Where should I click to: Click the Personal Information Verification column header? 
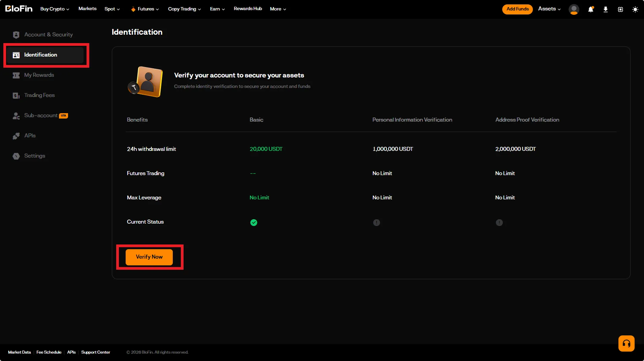click(412, 120)
